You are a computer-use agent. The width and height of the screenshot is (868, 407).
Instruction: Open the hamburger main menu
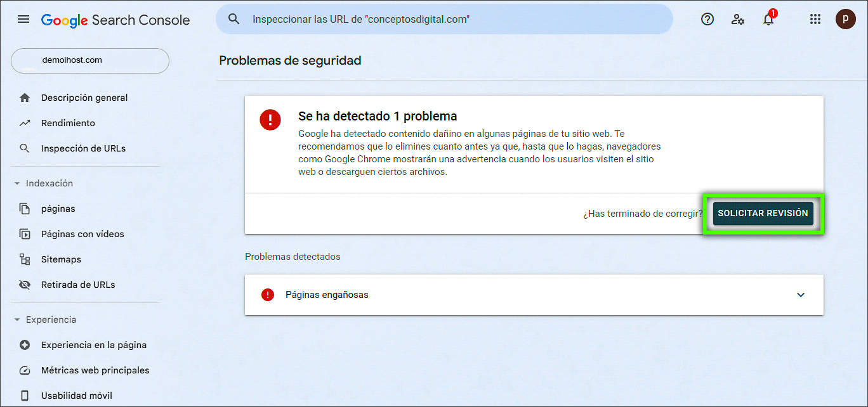23,20
